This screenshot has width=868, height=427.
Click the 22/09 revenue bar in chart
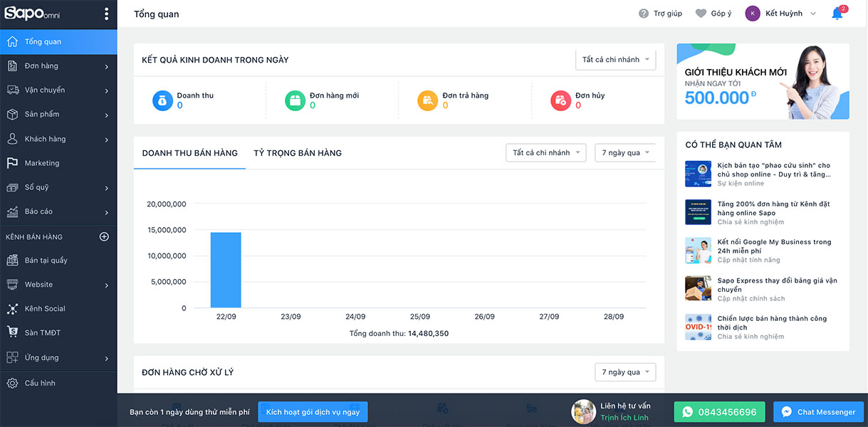[x=225, y=270]
